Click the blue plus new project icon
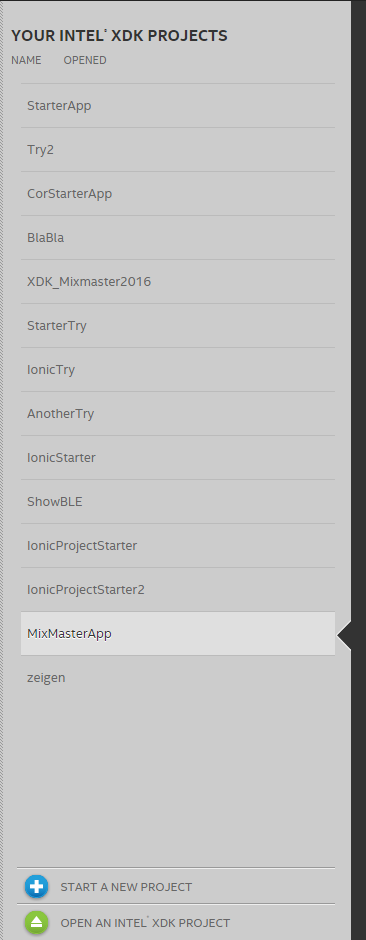Screen dimensions: 366x940 (x=37, y=887)
